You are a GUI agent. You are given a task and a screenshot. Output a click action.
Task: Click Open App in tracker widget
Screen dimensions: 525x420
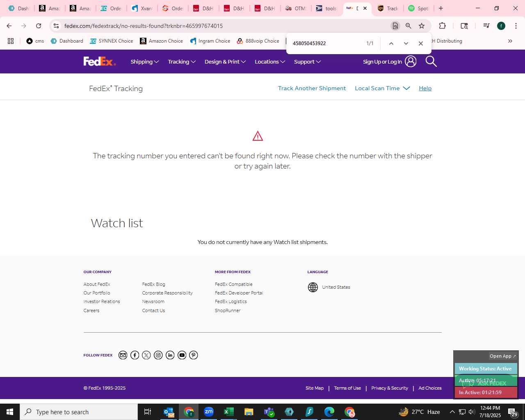[x=502, y=356]
